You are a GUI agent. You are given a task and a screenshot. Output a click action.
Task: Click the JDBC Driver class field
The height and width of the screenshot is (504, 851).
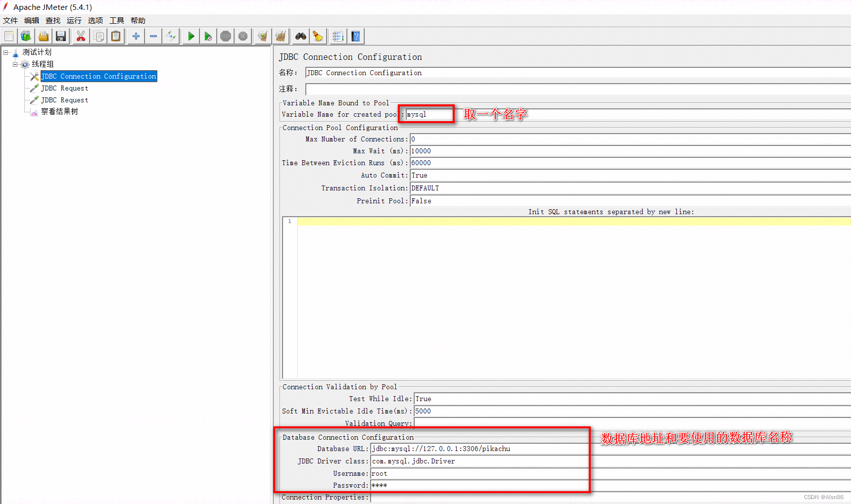[611, 461]
